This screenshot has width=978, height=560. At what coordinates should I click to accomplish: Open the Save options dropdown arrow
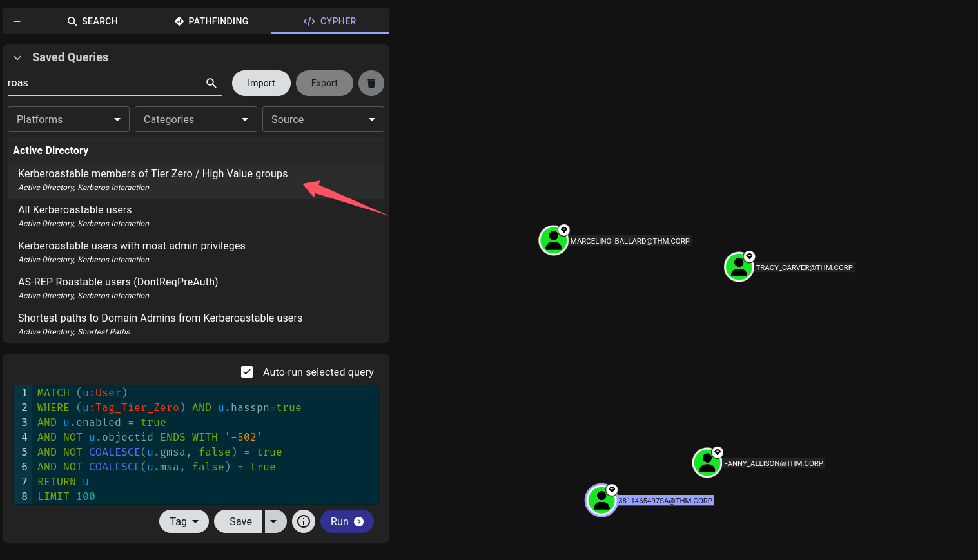pyautogui.click(x=274, y=521)
